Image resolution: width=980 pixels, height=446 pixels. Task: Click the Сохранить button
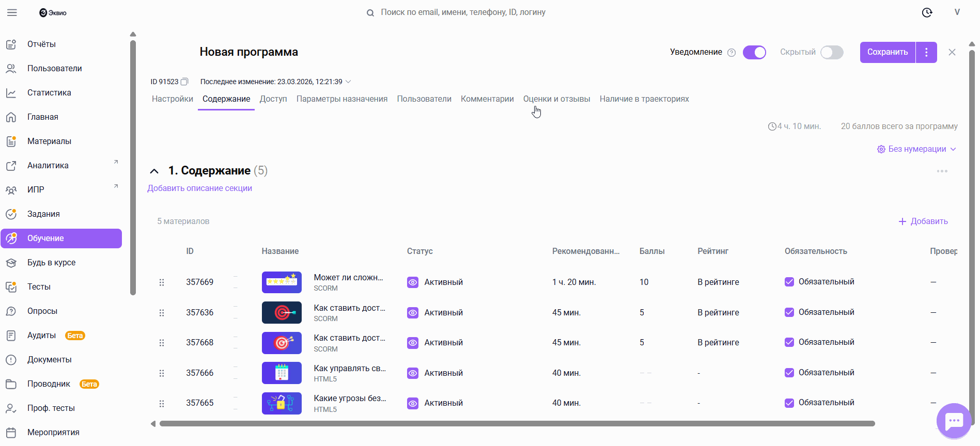[887, 52]
